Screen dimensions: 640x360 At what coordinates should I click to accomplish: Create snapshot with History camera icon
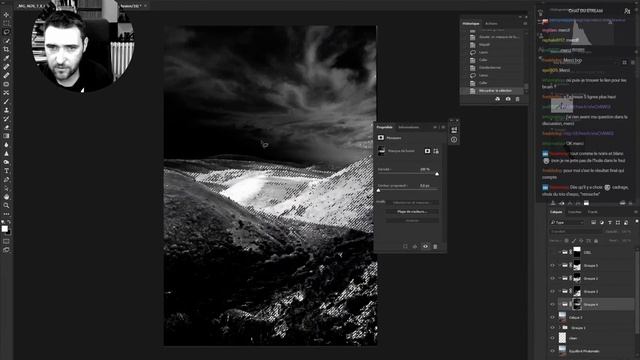tap(508, 99)
